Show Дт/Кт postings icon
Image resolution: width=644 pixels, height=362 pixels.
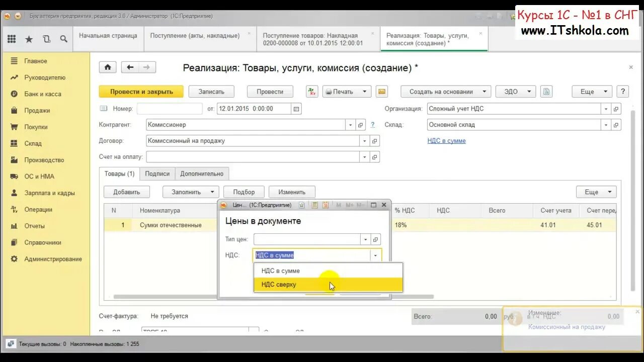click(x=312, y=92)
